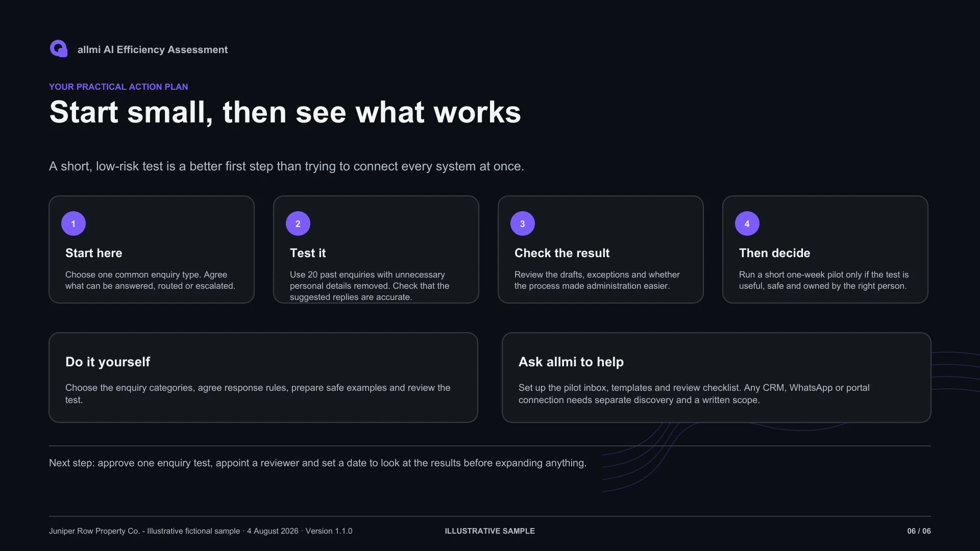980x551 pixels.
Task: Click the 'Test it' card heading
Action: click(308, 253)
